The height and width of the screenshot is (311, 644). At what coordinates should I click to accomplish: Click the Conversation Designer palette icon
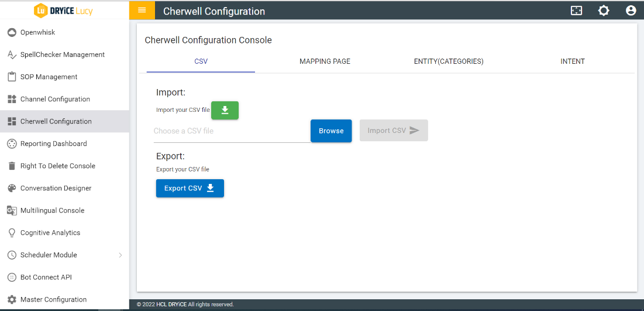coord(12,188)
